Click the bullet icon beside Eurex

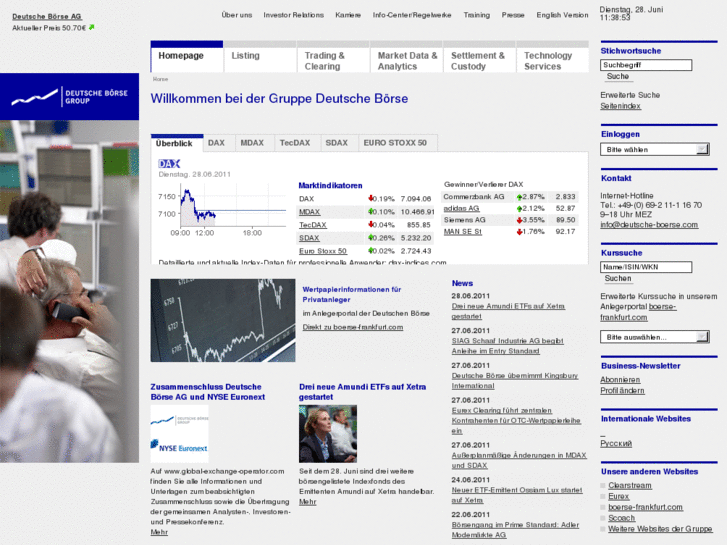(603, 497)
